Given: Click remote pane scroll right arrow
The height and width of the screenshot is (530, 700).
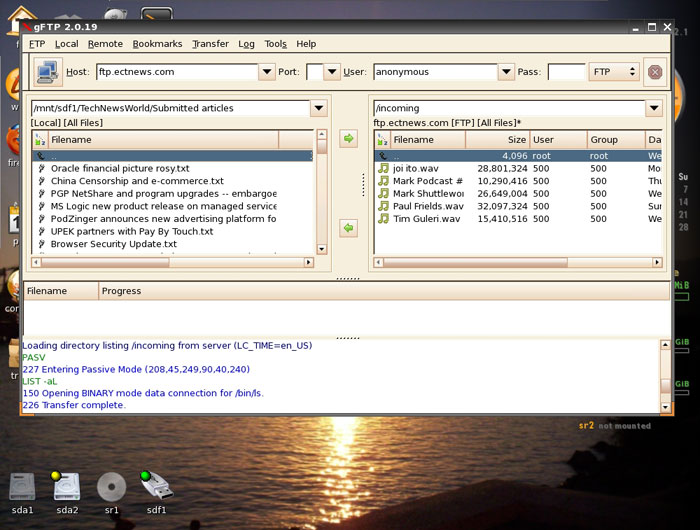Looking at the screenshot, I should (x=657, y=263).
